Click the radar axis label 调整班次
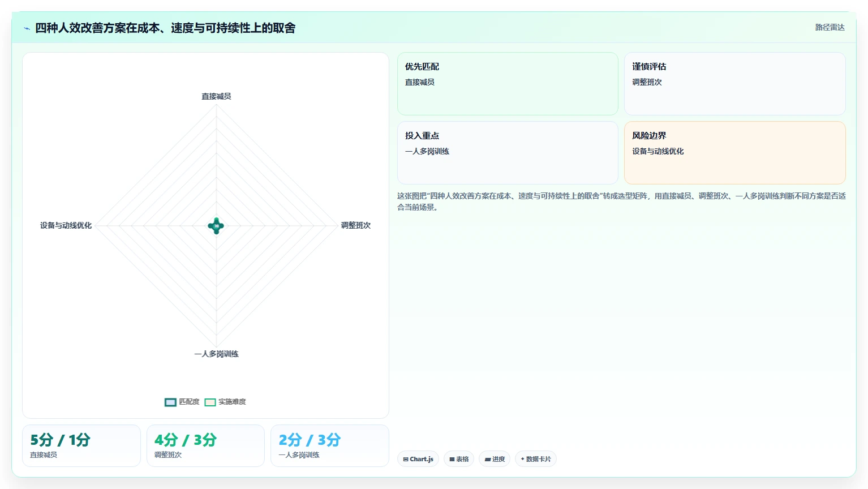This screenshot has height=489, width=868. (356, 225)
